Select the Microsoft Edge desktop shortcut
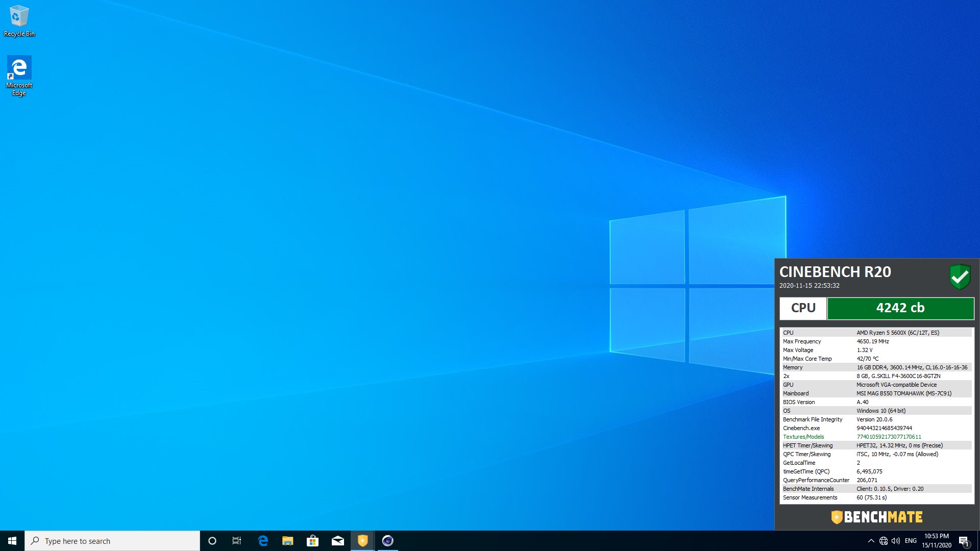The width and height of the screenshot is (980, 551). 19,76
